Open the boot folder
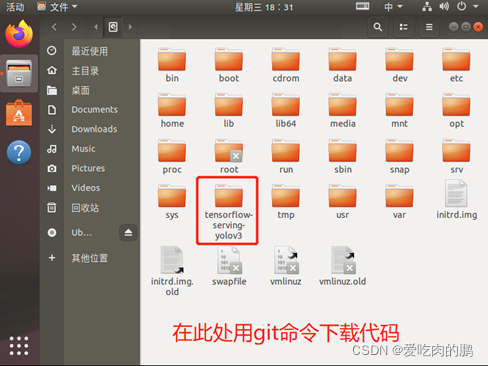This screenshot has width=488, height=366. 229,64
